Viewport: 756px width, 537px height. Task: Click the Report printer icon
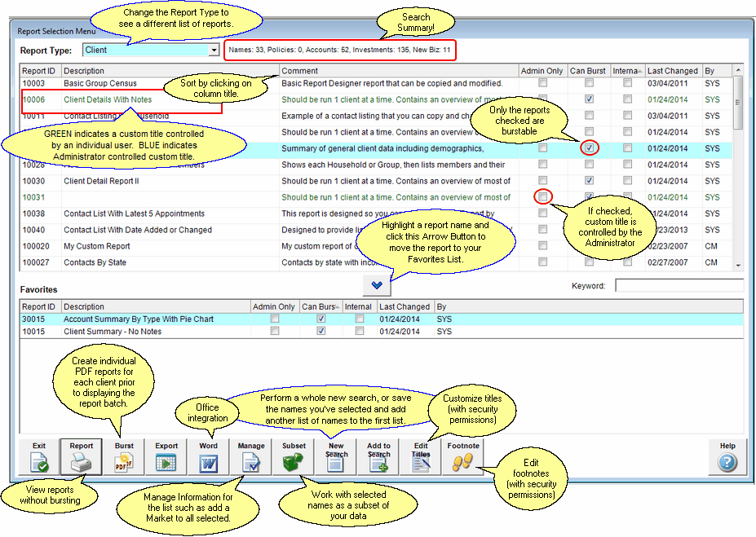(82, 462)
